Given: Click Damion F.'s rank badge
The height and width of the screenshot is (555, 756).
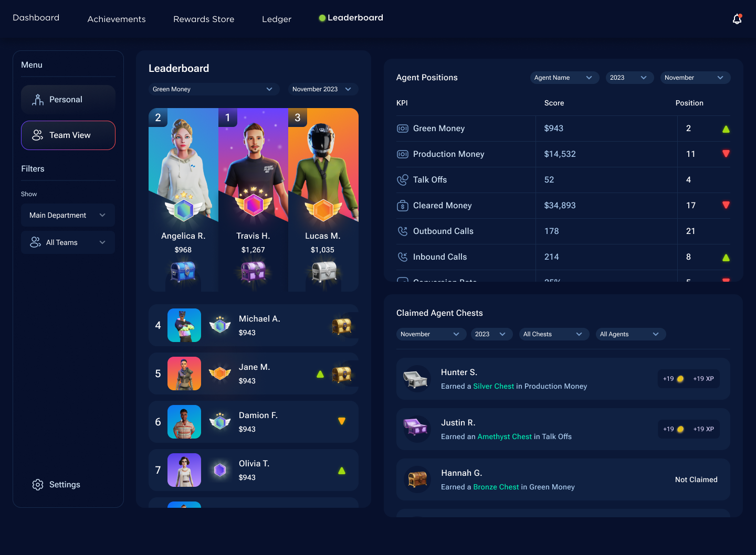Looking at the screenshot, I should [x=220, y=421].
